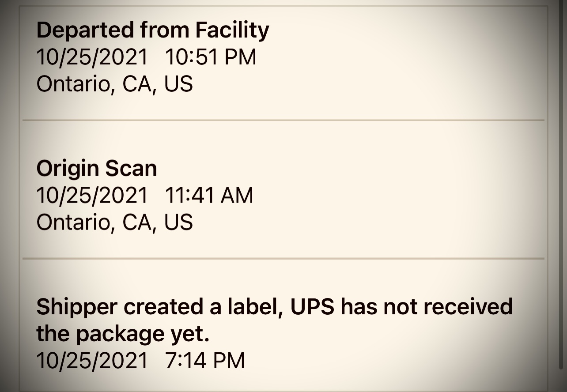The width and height of the screenshot is (567, 392).
Task: Click the divider line above Origin Scan
Action: tap(283, 120)
